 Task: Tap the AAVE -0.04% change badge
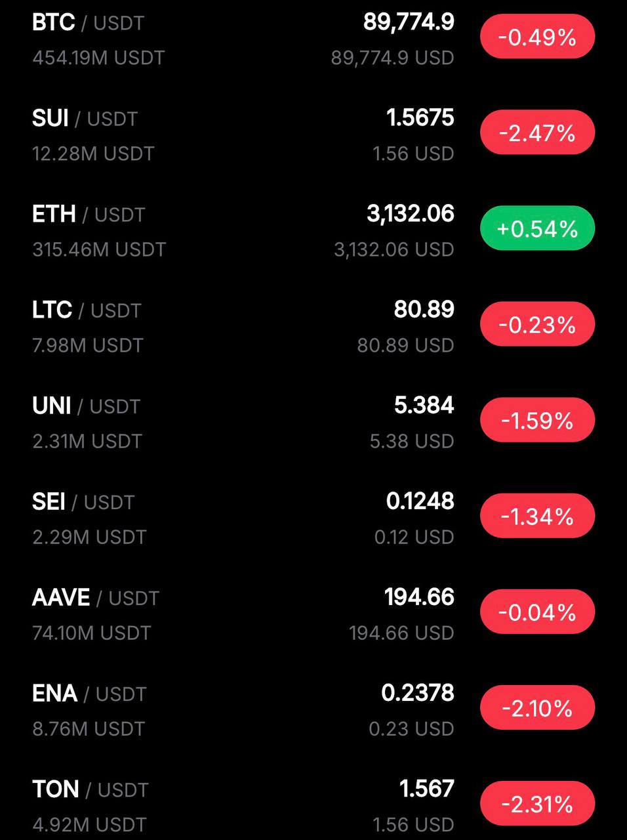pos(537,612)
